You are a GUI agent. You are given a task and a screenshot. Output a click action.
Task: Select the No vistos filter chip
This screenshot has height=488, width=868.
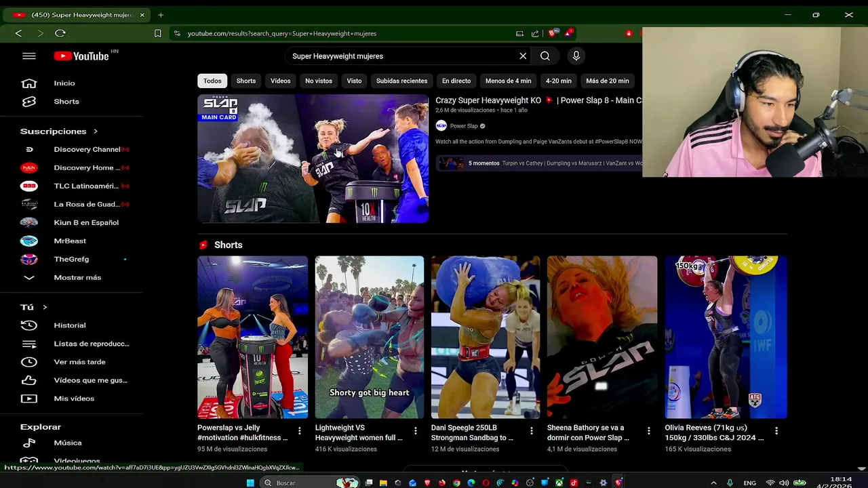pos(319,81)
